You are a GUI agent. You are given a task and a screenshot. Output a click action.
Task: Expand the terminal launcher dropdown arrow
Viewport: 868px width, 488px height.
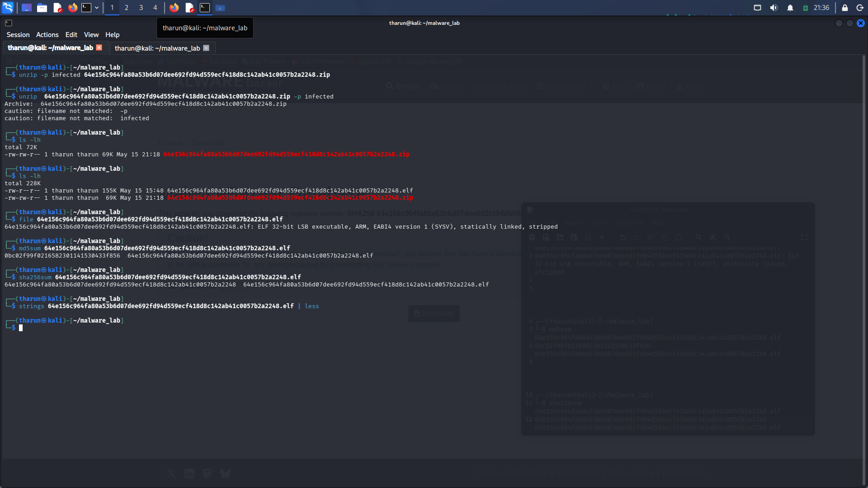97,8
